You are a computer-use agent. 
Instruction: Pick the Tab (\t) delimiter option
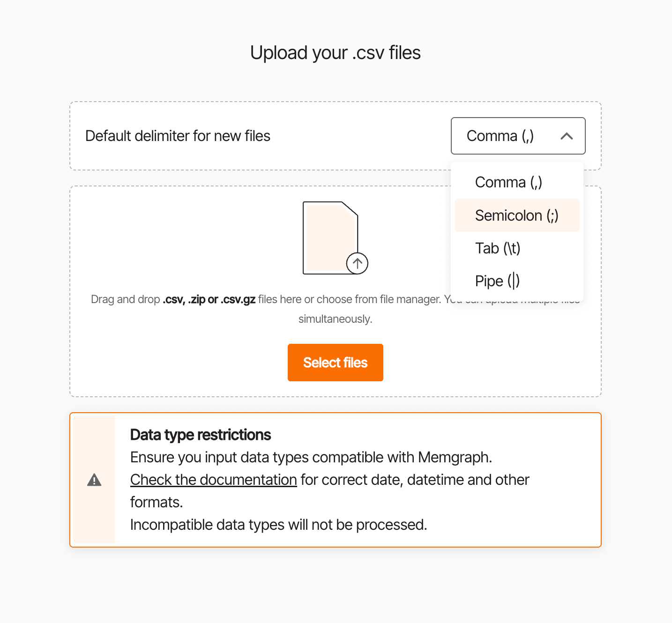pos(498,248)
